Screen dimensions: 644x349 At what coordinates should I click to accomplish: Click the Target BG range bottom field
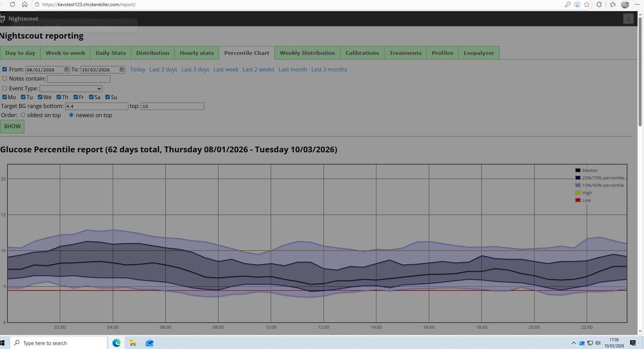pos(96,106)
